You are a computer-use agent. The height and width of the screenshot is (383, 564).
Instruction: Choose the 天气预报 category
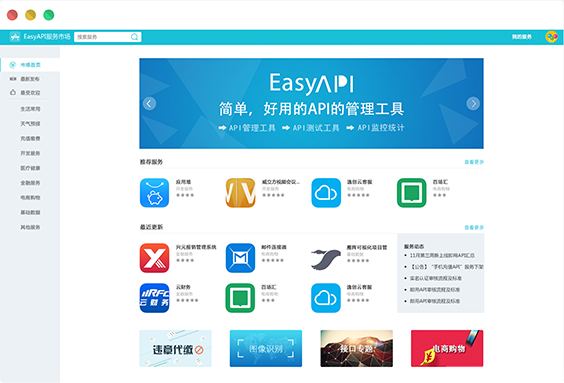[x=30, y=123]
